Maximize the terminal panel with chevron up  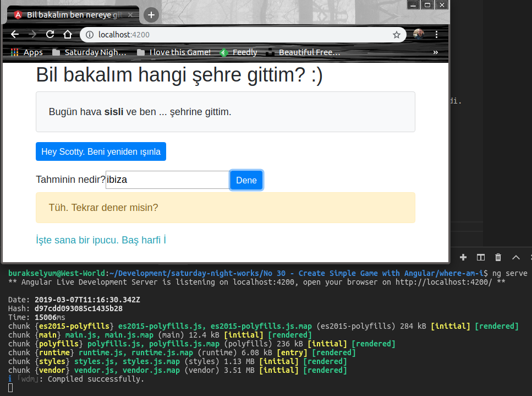[x=515, y=257]
